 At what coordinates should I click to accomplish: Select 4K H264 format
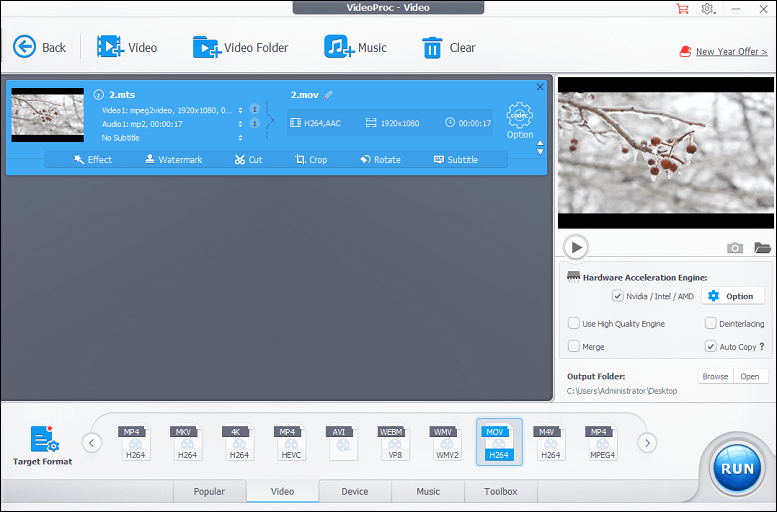239,442
